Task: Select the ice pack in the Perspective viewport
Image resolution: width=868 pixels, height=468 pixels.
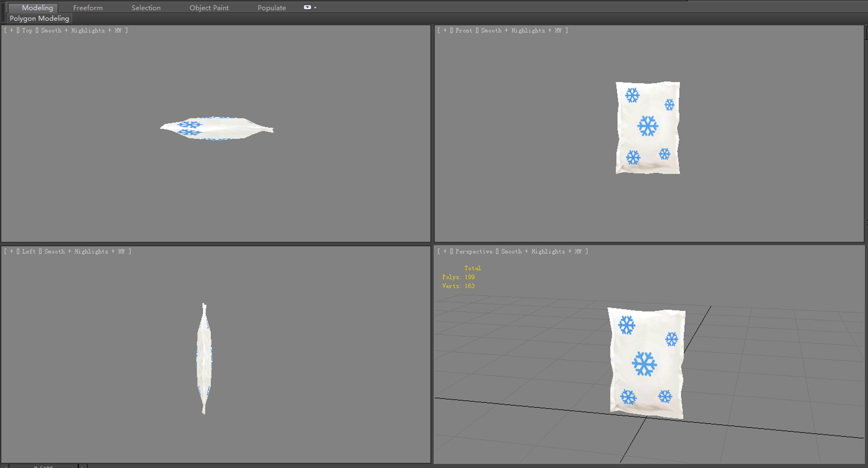Action: [x=646, y=363]
